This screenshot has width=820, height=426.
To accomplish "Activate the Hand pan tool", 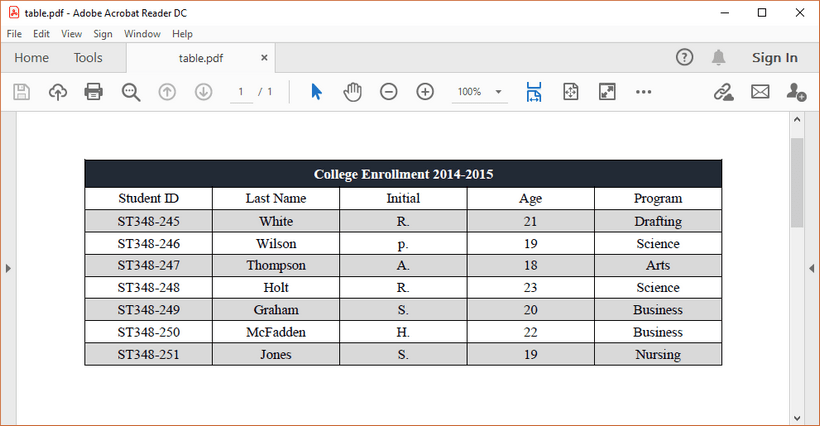I will click(x=352, y=92).
